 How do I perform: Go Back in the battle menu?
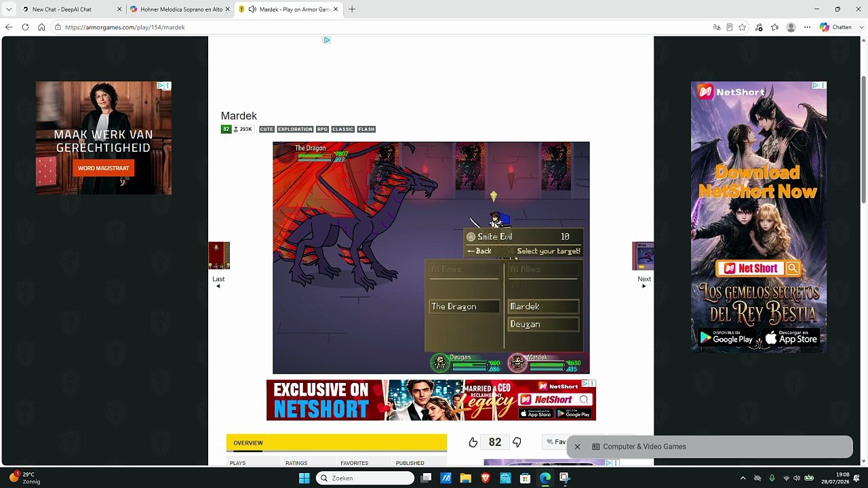pos(479,251)
